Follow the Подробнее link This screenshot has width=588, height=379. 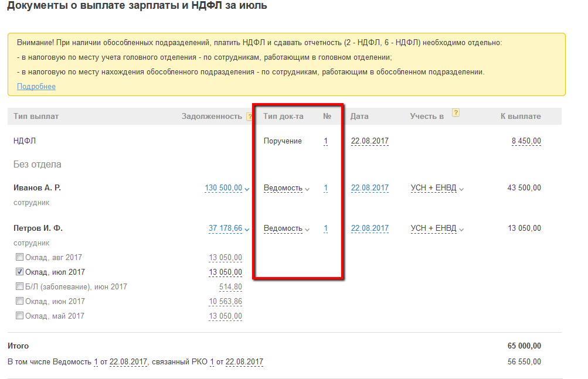point(36,86)
